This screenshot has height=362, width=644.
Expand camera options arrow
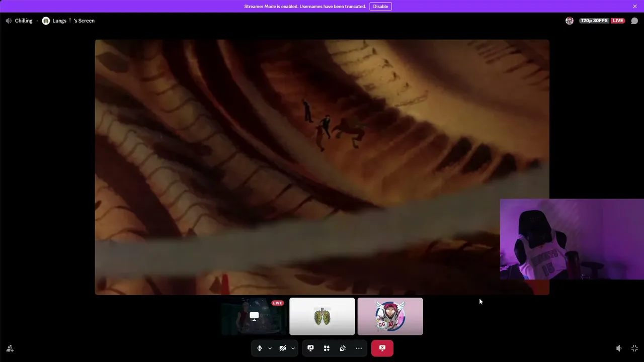(x=293, y=348)
